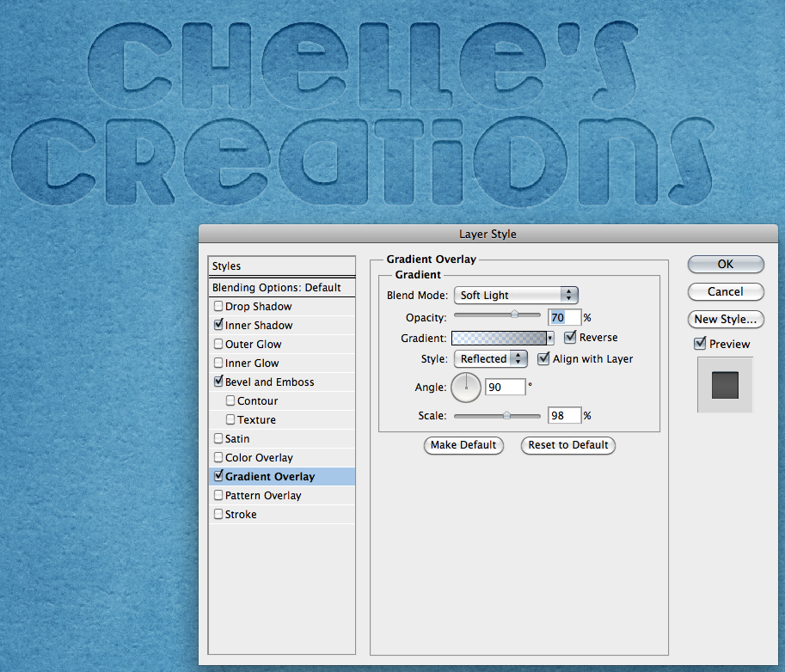This screenshot has height=672, width=785.
Task: Open Blending Options: Default
Action: (282, 288)
